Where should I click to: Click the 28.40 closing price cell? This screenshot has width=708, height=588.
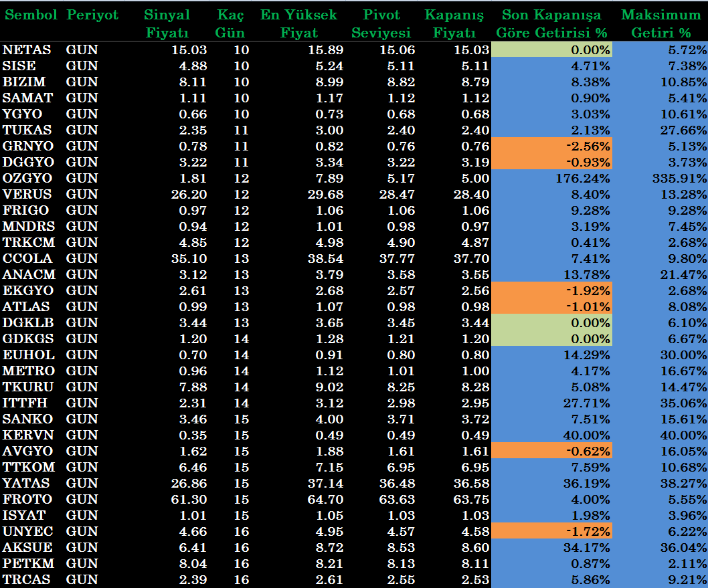click(471, 194)
